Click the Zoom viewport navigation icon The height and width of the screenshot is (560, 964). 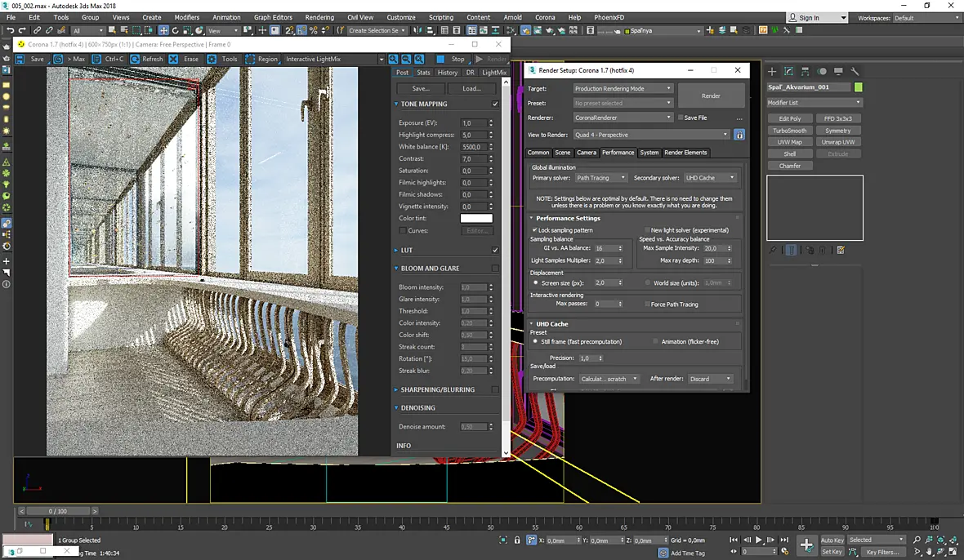pos(917,540)
